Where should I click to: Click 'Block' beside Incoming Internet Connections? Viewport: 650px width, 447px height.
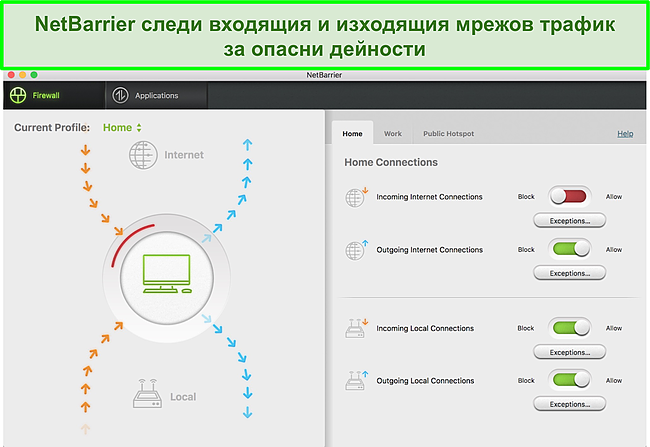click(x=526, y=197)
